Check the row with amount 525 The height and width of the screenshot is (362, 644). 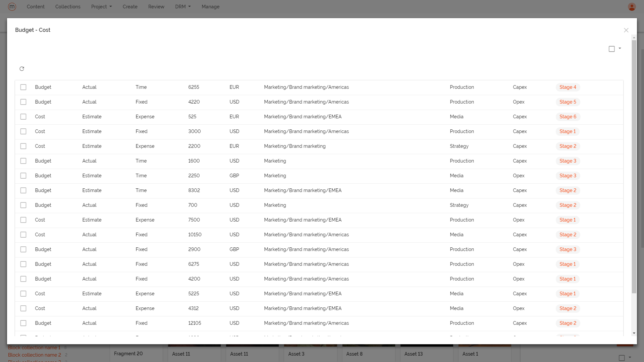click(x=23, y=117)
